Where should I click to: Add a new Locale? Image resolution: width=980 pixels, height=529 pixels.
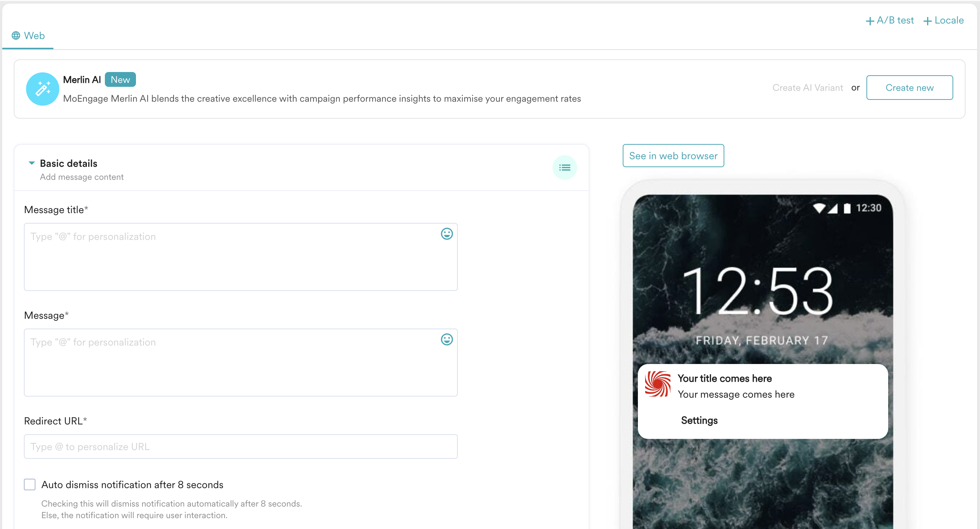(949, 20)
